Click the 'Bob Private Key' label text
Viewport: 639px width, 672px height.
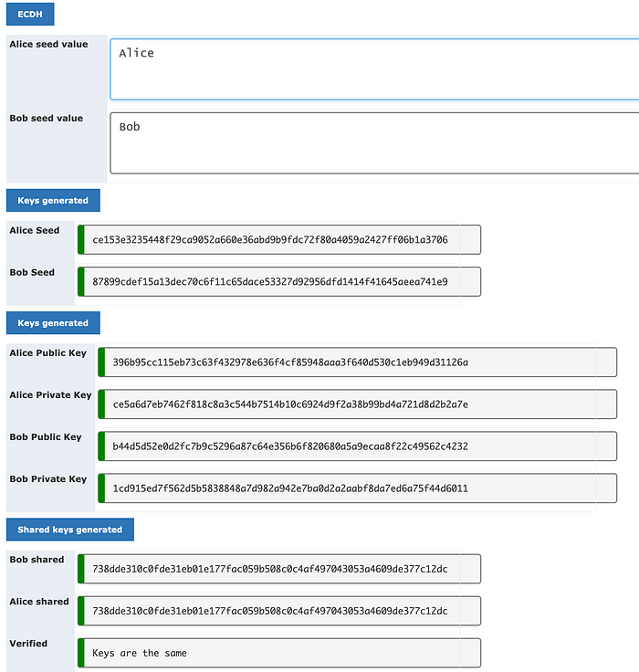[48, 478]
